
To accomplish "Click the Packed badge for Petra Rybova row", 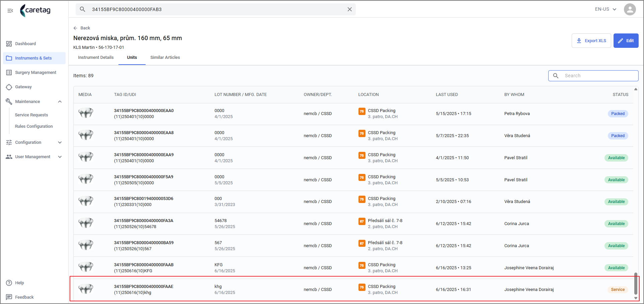I will 618,114.
